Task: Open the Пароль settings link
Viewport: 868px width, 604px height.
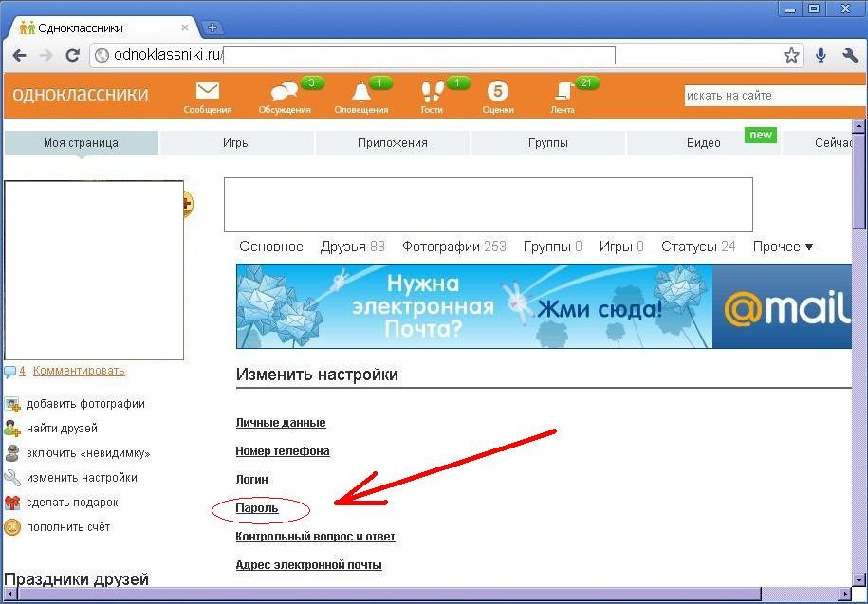Action: 257,508
